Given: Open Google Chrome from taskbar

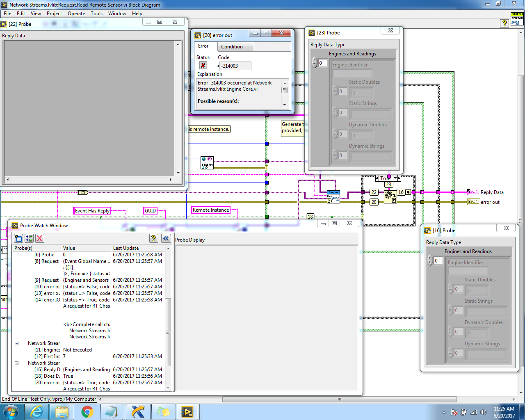Looking at the screenshot, I should tap(87, 412).
